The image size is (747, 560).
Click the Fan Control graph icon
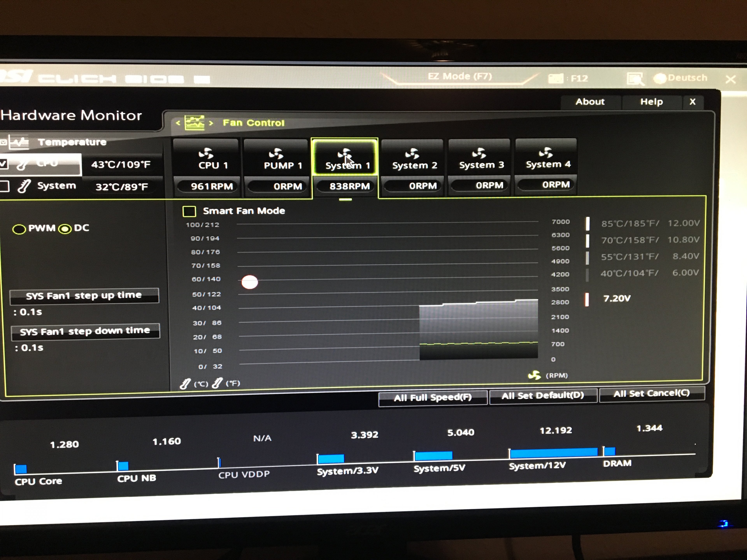[x=195, y=123]
